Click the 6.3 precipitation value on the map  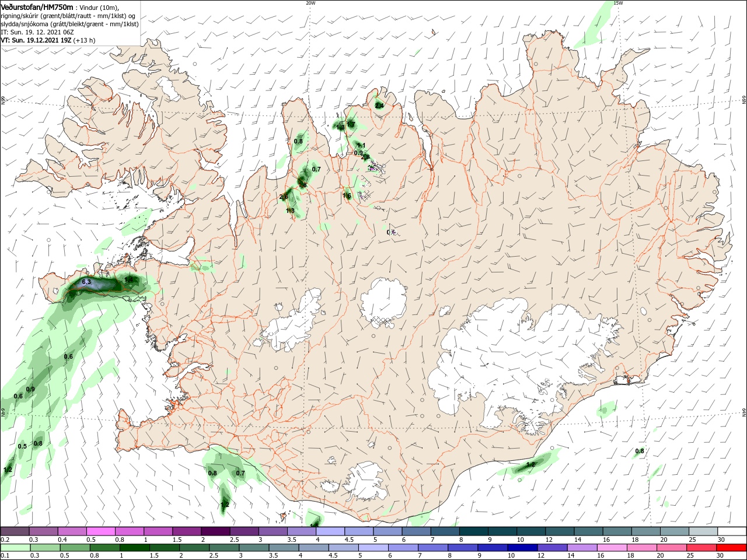[x=86, y=282]
